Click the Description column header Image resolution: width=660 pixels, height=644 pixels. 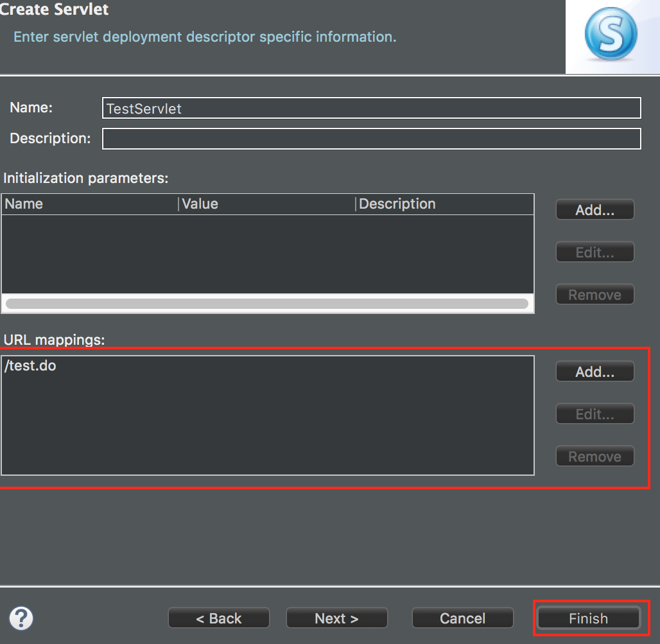[397, 204]
